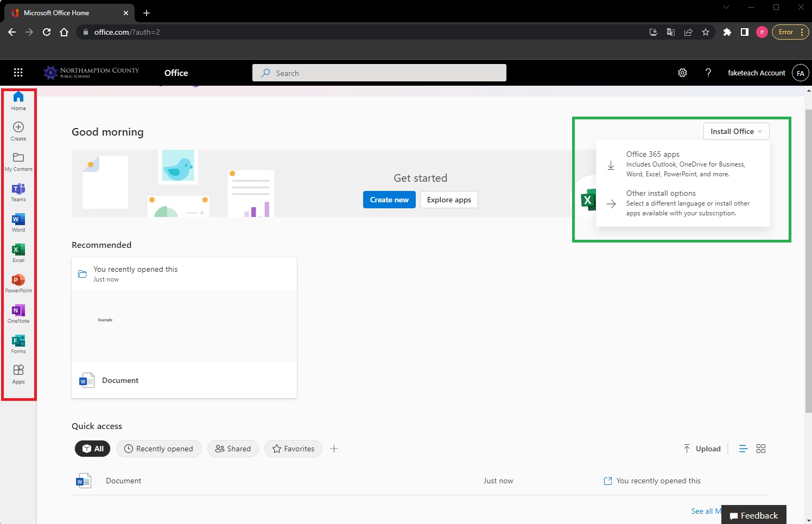This screenshot has width=812, height=524.
Task: Open the FA account avatar
Action: point(801,73)
